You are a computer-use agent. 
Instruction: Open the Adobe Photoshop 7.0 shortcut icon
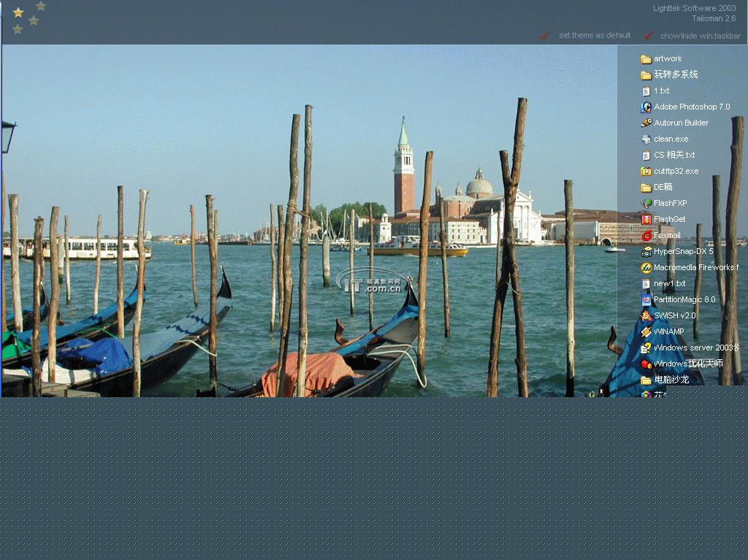(x=646, y=107)
